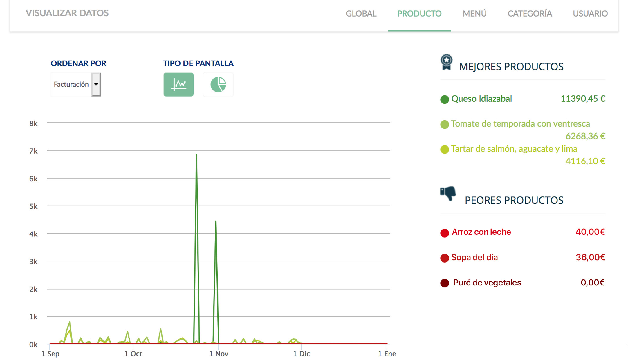The height and width of the screenshot is (364, 628).
Task: Click the Sopa del día red dot
Action: click(445, 258)
